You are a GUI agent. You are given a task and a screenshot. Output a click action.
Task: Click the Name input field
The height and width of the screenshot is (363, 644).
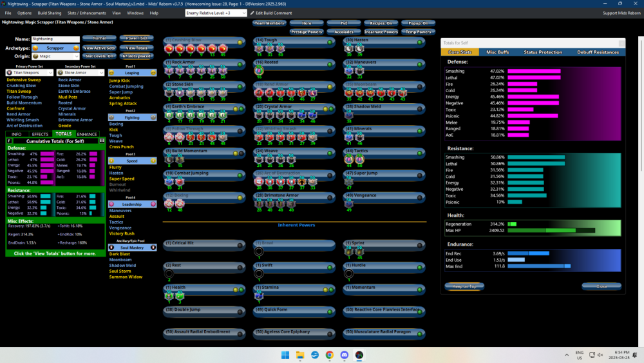click(55, 39)
